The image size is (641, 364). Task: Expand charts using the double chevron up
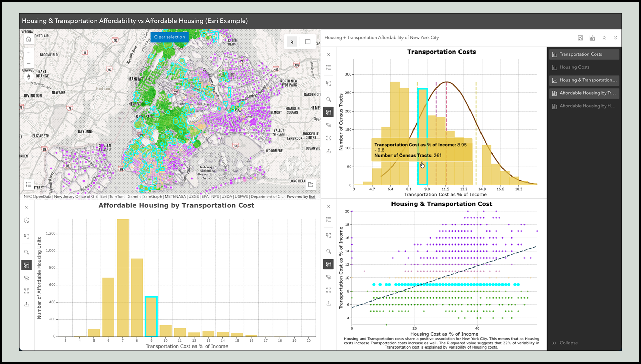[x=604, y=38]
